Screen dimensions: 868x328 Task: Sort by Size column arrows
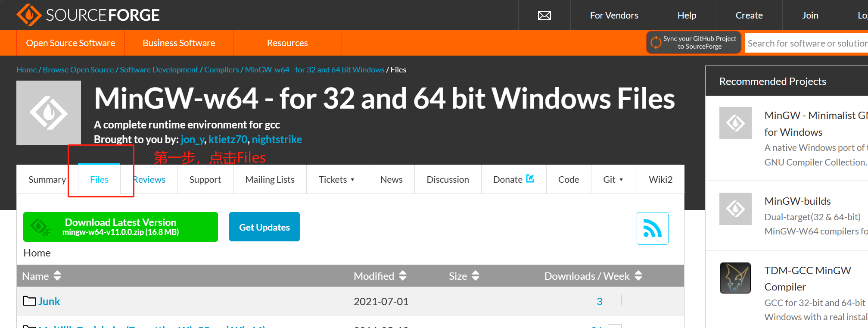coord(476,276)
